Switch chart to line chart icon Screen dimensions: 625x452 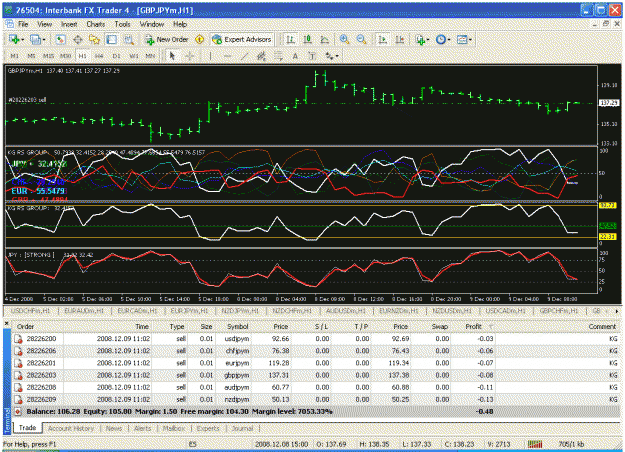pos(324,39)
